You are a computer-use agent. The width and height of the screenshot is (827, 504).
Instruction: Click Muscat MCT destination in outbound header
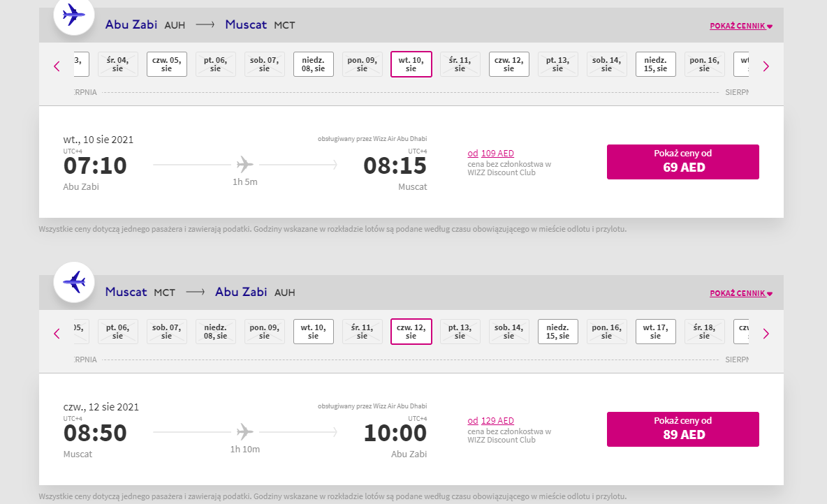point(260,24)
